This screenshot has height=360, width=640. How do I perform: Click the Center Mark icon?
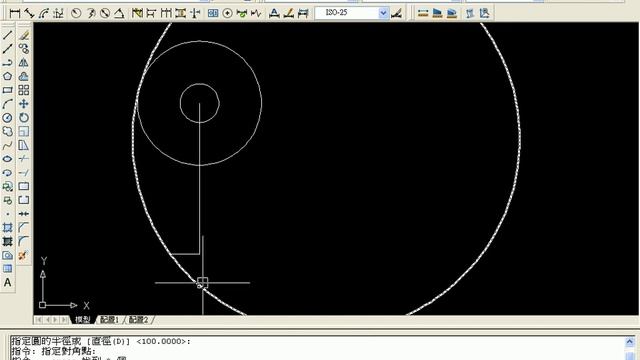pyautogui.click(x=227, y=13)
